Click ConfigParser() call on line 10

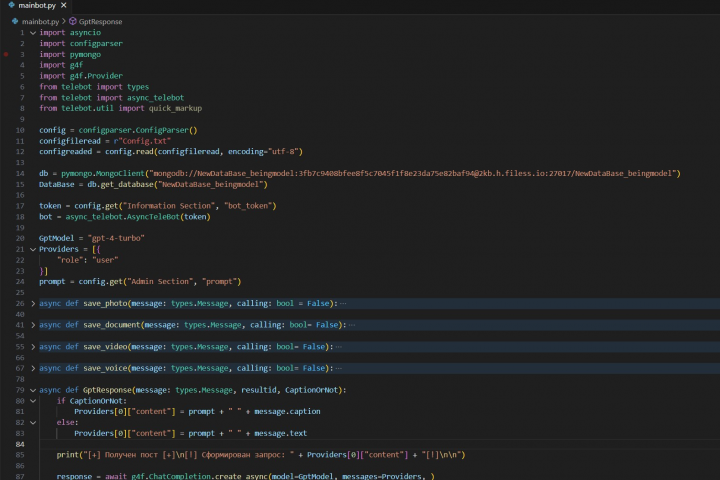(x=166, y=130)
